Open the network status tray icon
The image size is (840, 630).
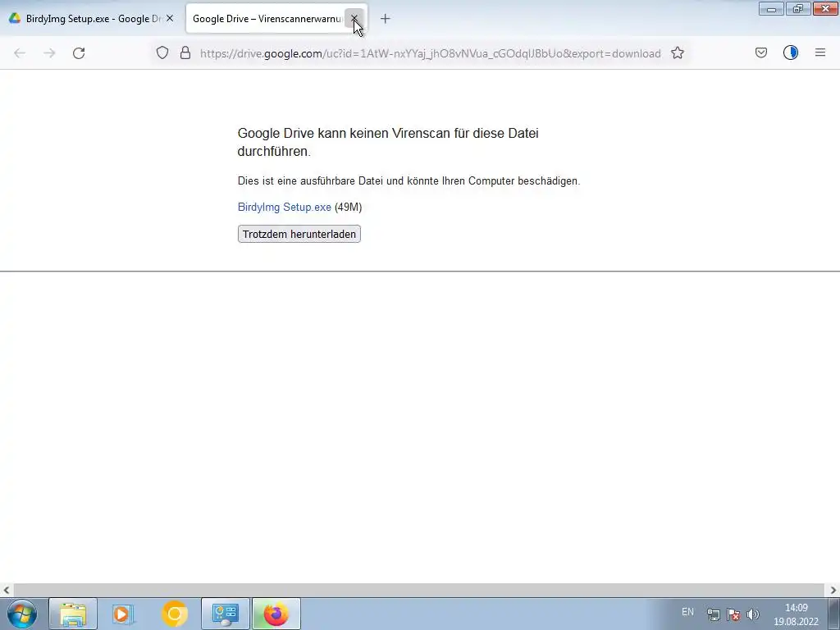713,614
